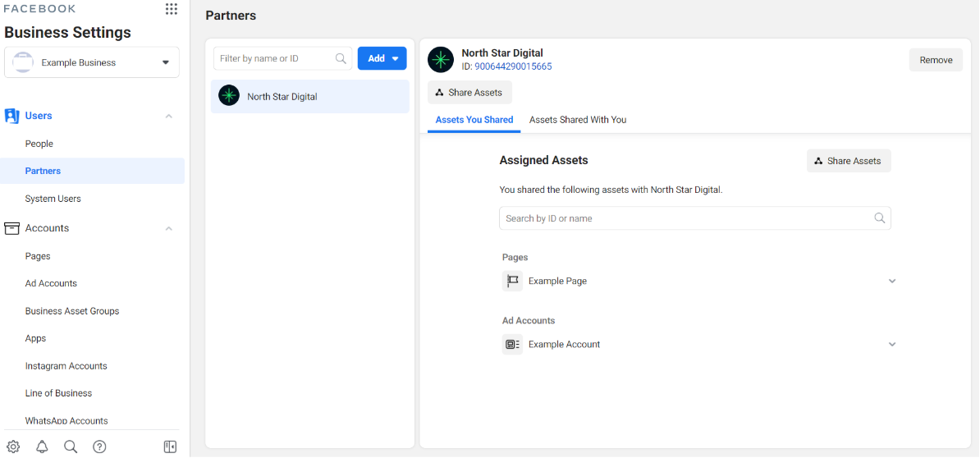The image size is (980, 458).
Task: Click the Example Account ad account icon
Action: click(512, 344)
